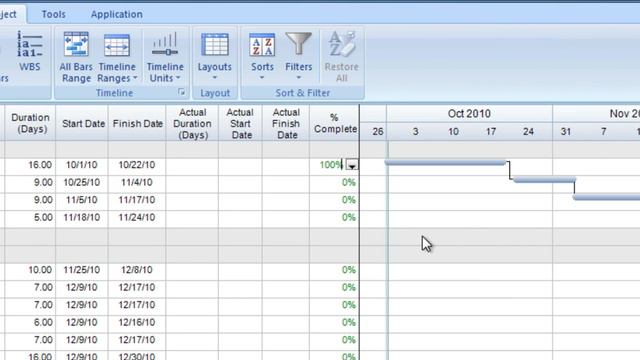Click duration cell 5.00
This screenshot has height=360, width=640.
pyautogui.click(x=30, y=218)
